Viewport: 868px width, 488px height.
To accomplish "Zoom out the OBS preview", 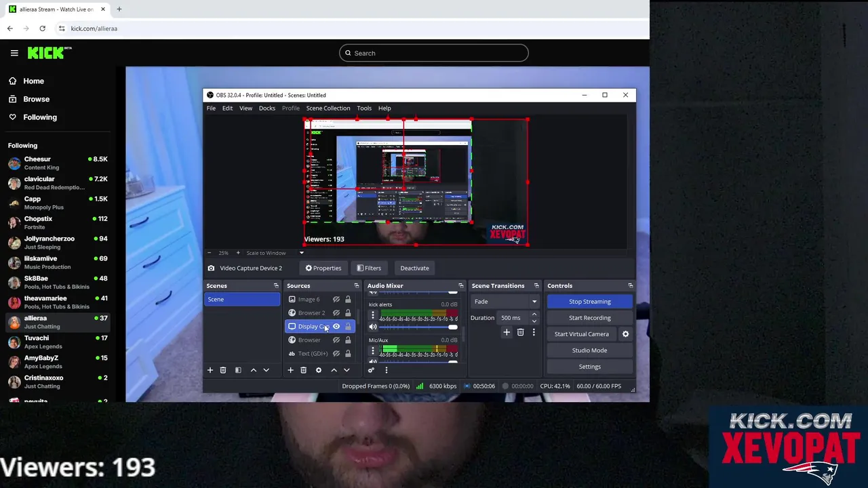I will coord(210,253).
